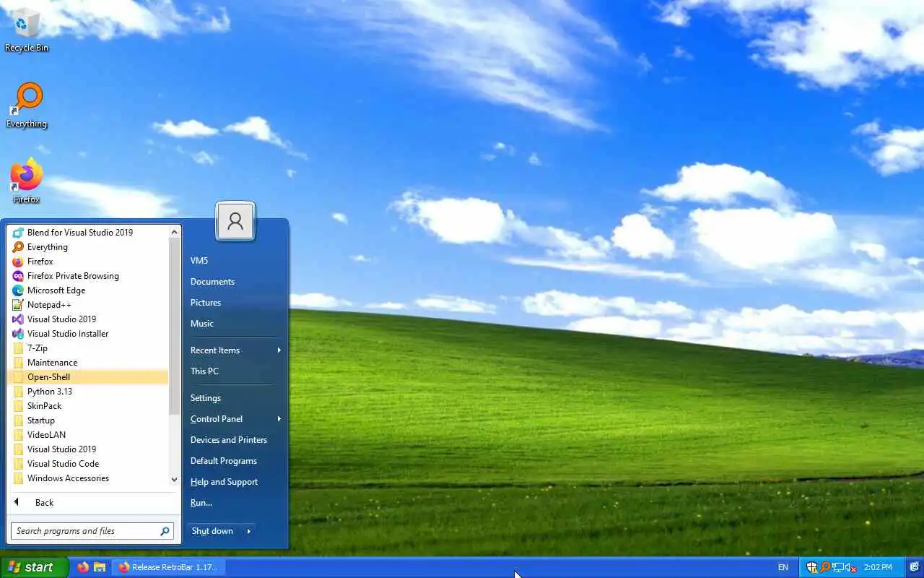
Task: Expand the Visual Studio 2019 folder
Action: tap(88, 449)
